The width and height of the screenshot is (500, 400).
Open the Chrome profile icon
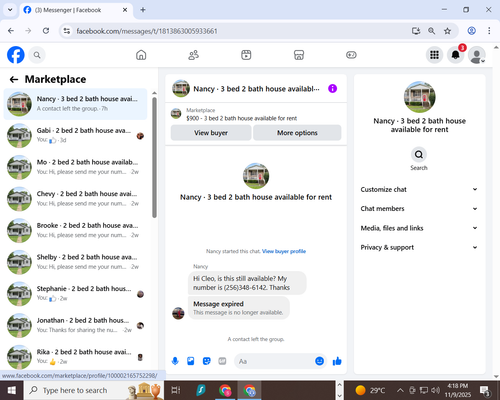(471, 31)
